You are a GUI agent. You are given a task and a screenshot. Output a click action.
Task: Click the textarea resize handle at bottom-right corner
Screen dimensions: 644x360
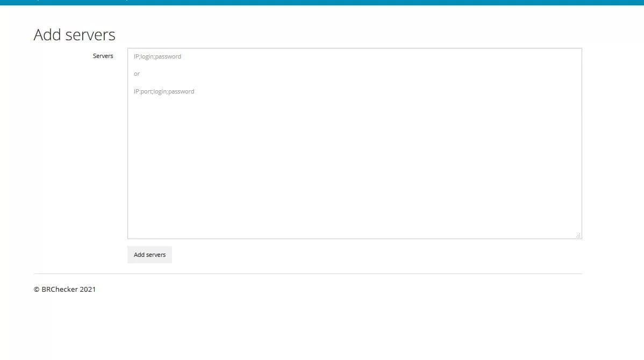pos(578,235)
